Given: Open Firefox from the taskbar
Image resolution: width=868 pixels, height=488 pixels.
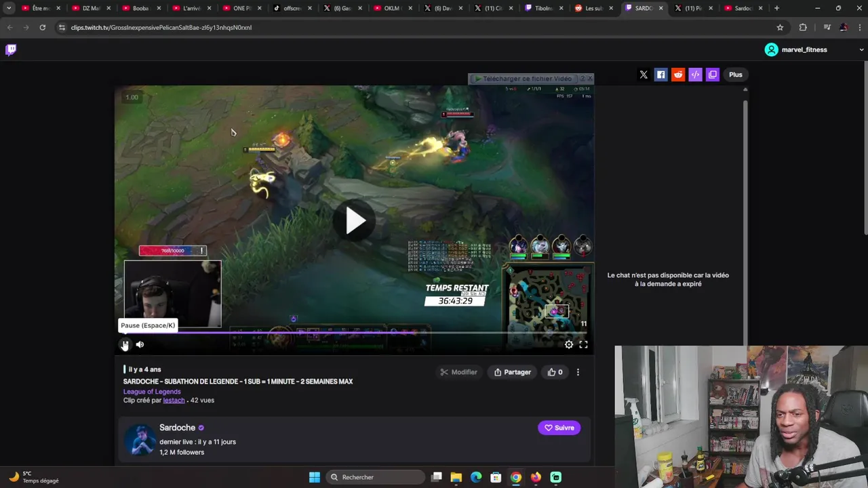Looking at the screenshot, I should [536, 477].
